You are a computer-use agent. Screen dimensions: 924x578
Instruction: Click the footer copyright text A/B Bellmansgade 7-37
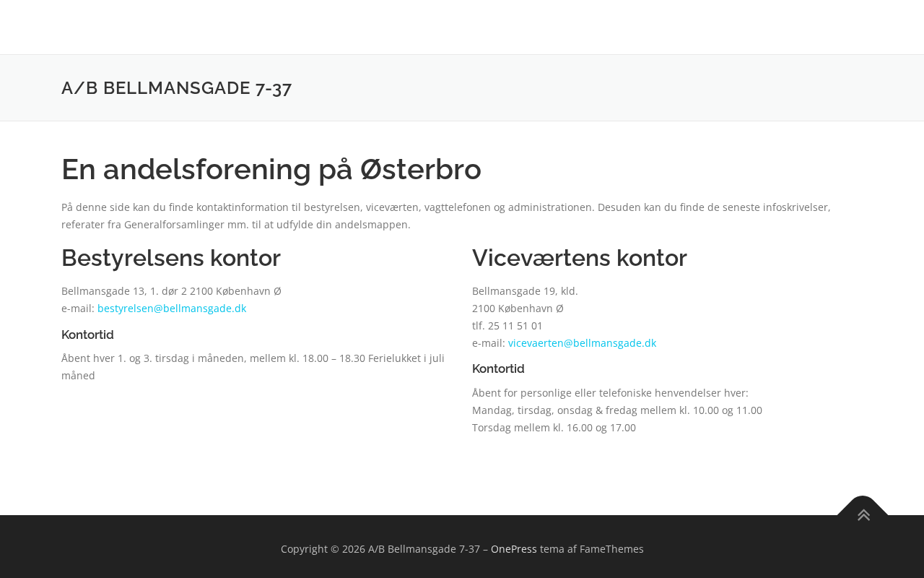point(424,549)
